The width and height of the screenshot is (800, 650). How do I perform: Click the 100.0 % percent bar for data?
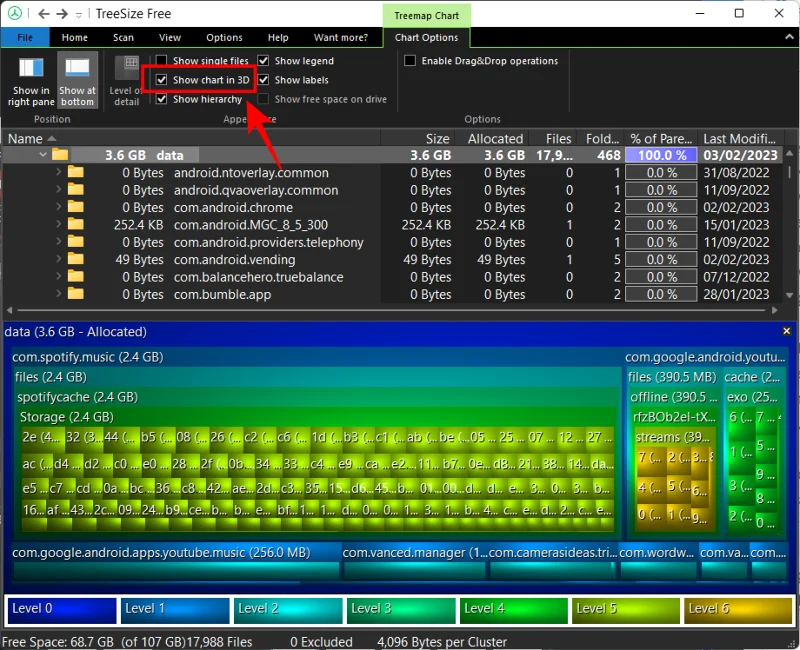tap(661, 155)
